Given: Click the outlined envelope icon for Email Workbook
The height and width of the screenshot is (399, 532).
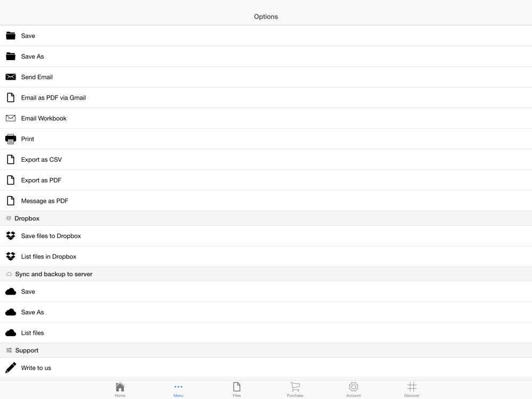Looking at the screenshot, I should click(x=11, y=118).
